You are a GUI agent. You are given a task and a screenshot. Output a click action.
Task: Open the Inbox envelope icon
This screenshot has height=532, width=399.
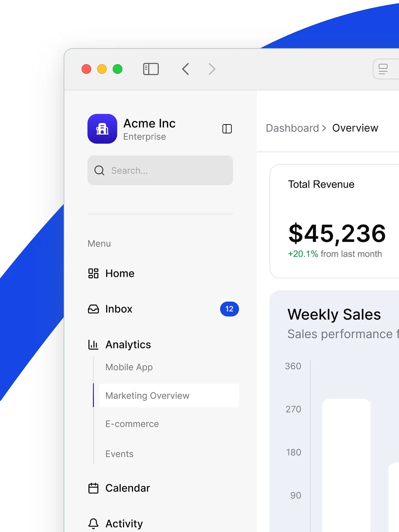tap(93, 309)
